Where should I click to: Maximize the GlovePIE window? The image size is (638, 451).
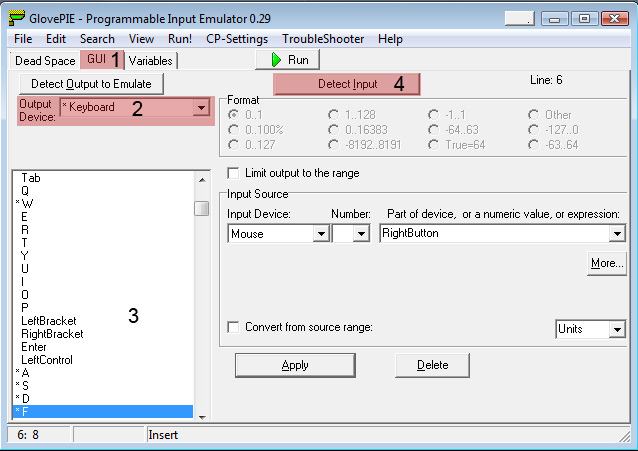click(x=584, y=19)
